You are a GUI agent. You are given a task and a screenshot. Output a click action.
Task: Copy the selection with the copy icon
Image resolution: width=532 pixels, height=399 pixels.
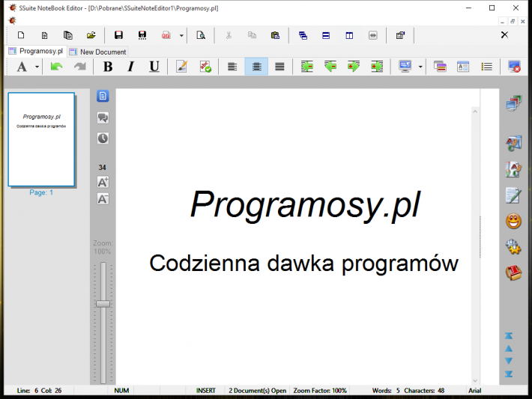pyautogui.click(x=252, y=35)
